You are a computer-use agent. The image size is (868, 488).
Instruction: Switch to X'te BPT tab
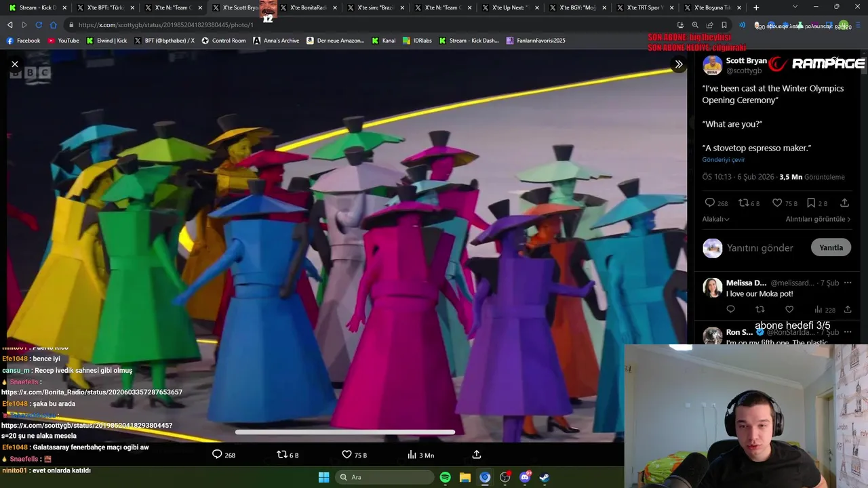click(105, 7)
